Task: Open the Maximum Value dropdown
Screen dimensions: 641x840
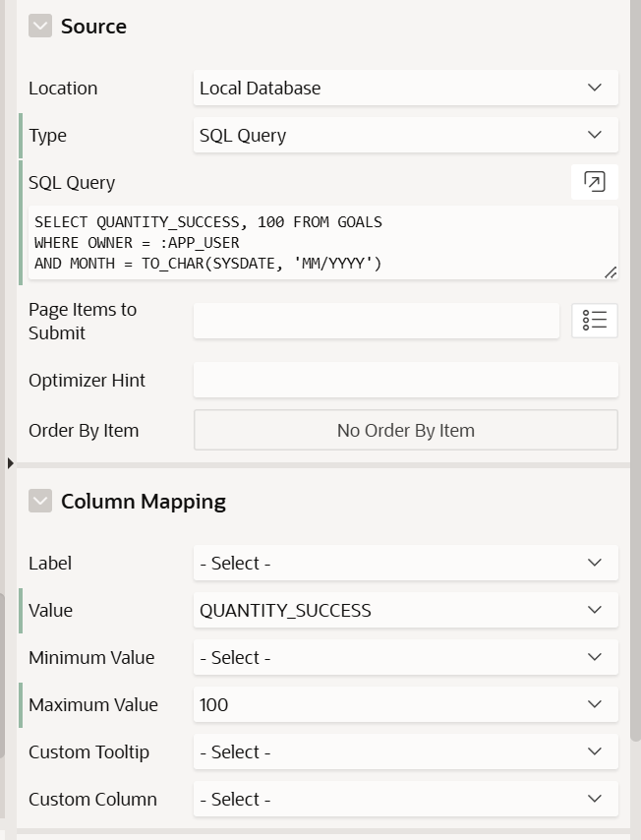Action: click(405, 704)
